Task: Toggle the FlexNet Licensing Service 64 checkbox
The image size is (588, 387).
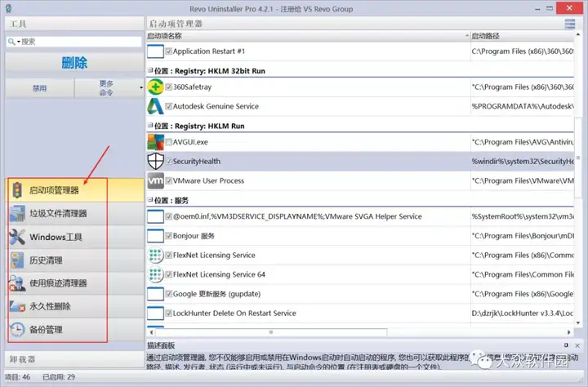Action: [x=169, y=274]
